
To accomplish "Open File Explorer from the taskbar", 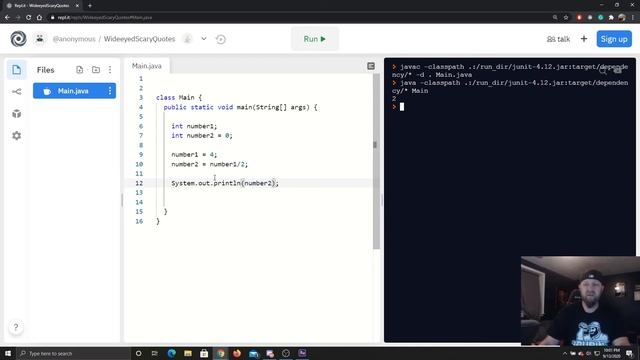I will click(x=188, y=353).
